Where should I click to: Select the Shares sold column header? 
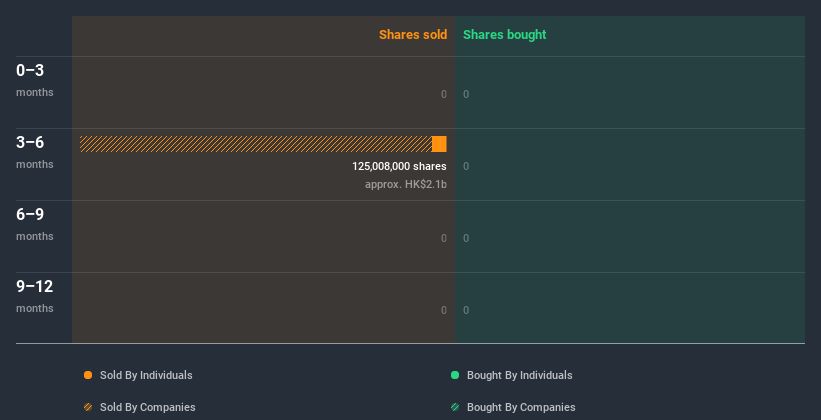(x=413, y=35)
